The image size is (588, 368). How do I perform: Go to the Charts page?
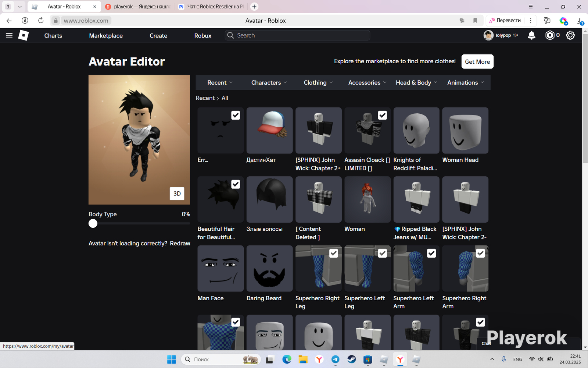[x=53, y=36]
